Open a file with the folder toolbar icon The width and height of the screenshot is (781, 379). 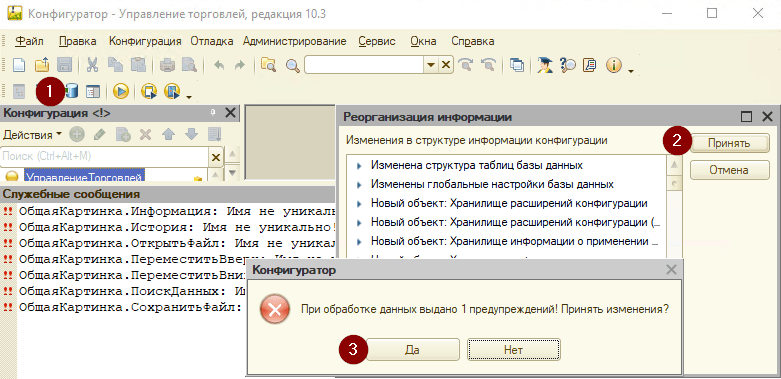pos(42,65)
